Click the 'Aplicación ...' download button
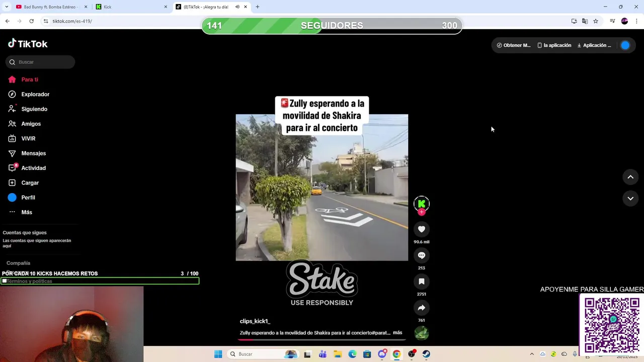This screenshot has width=644, height=362. pos(594,45)
